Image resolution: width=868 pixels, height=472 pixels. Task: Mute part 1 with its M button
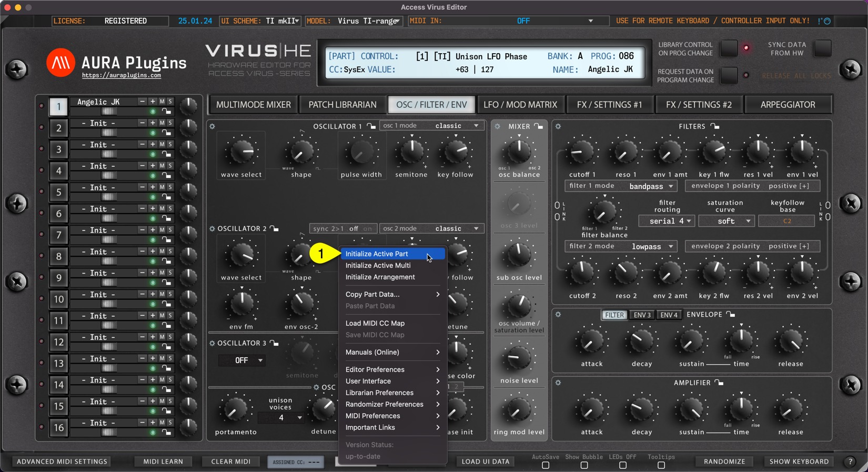click(x=162, y=102)
